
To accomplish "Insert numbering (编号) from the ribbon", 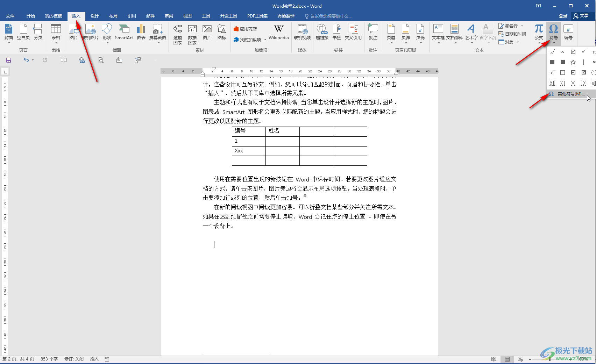I will click(568, 32).
